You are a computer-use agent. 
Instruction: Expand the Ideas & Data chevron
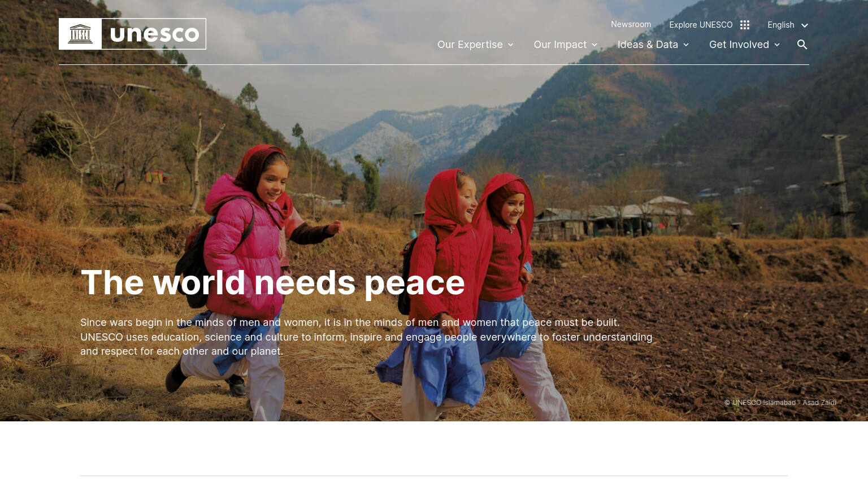tap(686, 45)
